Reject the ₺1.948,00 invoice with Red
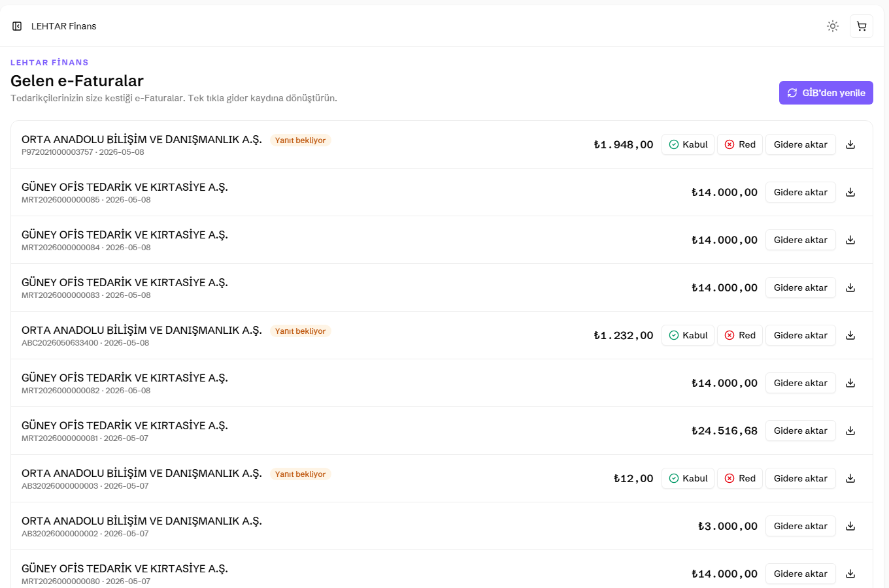This screenshot has height=588, width=889. pyautogui.click(x=740, y=144)
